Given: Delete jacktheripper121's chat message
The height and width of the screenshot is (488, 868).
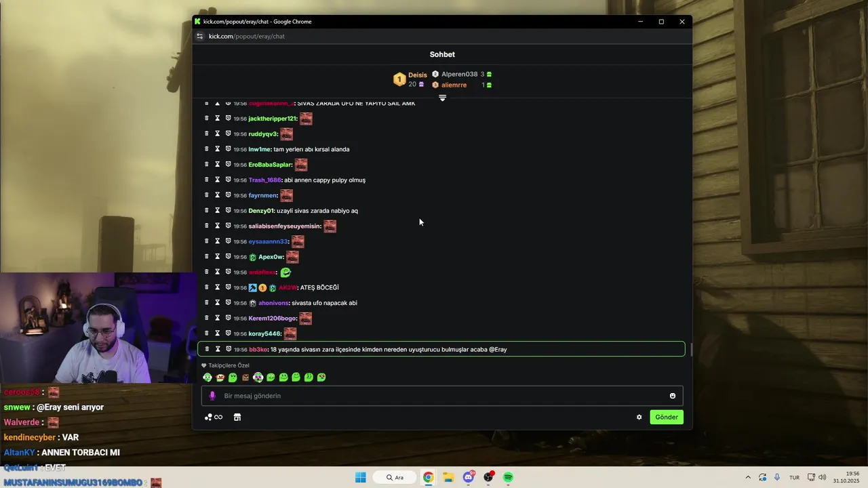Looking at the screenshot, I should click(x=207, y=118).
